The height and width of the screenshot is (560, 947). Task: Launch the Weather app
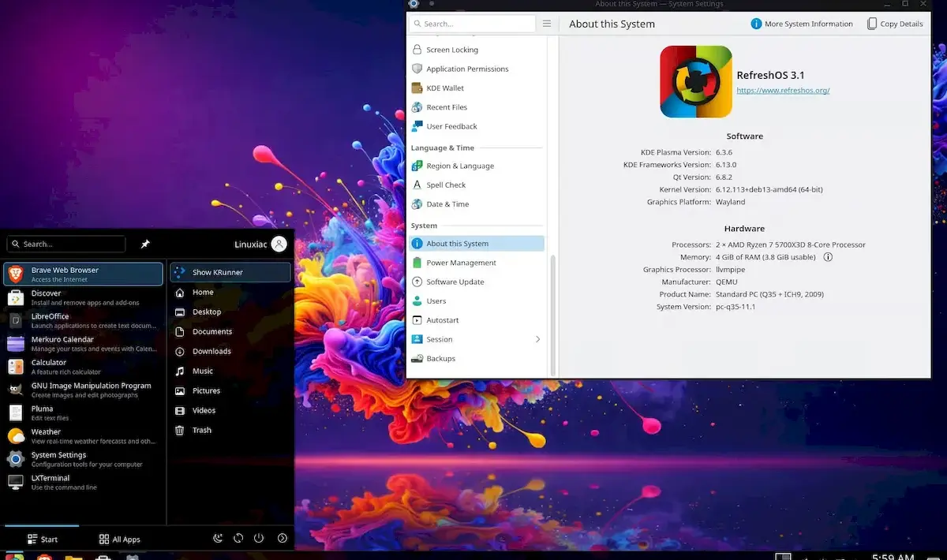[x=84, y=436]
